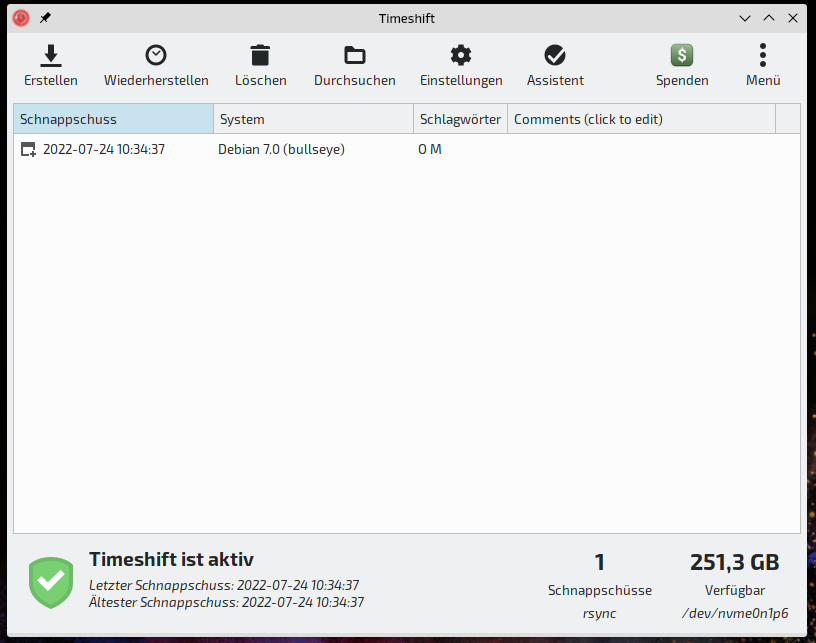Click the '251,3 GB' available space value
Screen dimensions: 816x643
coord(734,562)
